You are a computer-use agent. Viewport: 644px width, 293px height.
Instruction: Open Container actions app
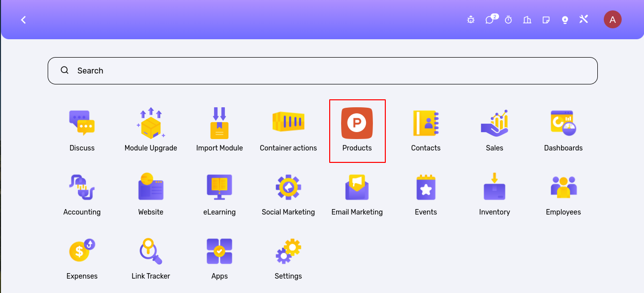coord(288,123)
